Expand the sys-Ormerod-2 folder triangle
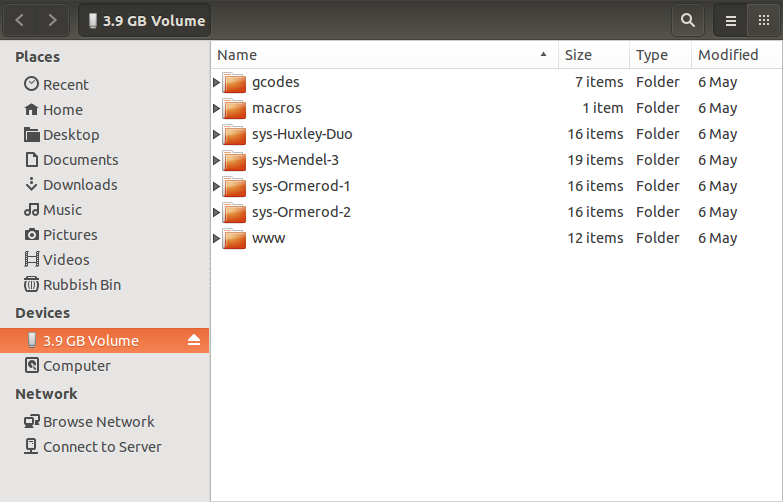 [x=216, y=212]
